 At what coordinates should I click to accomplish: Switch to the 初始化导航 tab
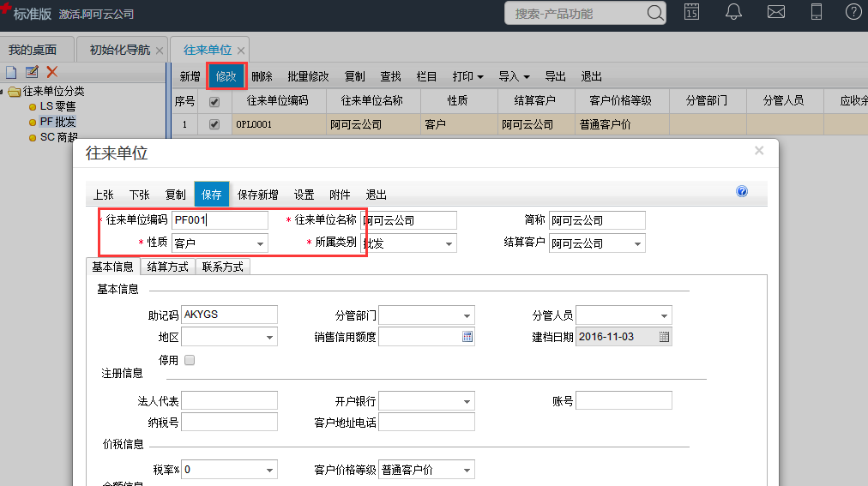[119, 50]
